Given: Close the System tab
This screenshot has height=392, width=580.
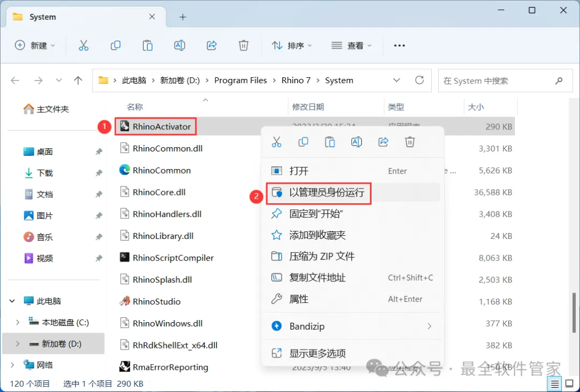Looking at the screenshot, I should point(152,17).
